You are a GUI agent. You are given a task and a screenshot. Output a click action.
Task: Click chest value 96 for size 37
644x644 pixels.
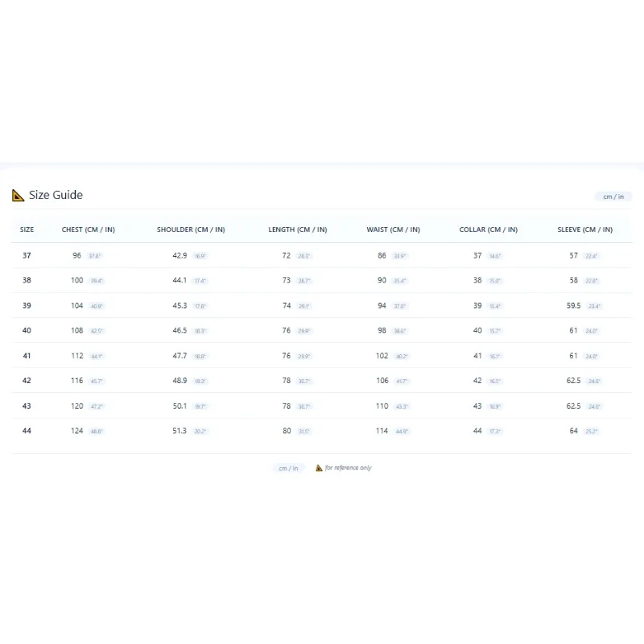76,255
